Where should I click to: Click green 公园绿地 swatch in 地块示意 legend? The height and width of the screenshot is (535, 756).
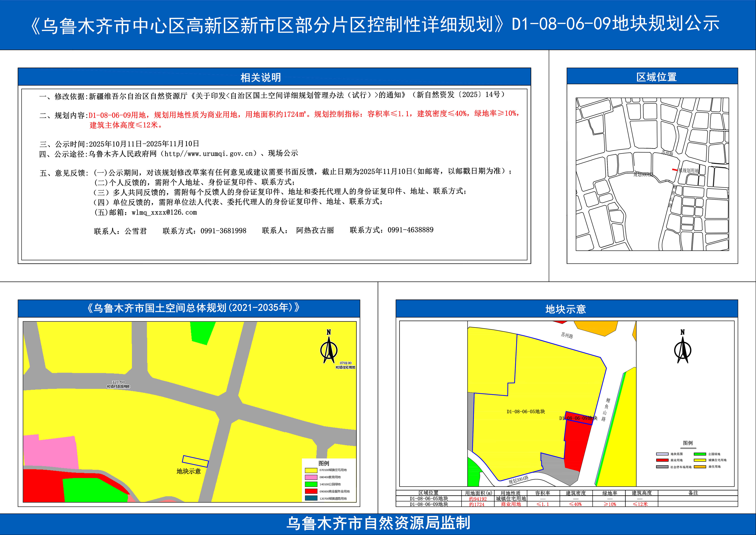point(700,454)
